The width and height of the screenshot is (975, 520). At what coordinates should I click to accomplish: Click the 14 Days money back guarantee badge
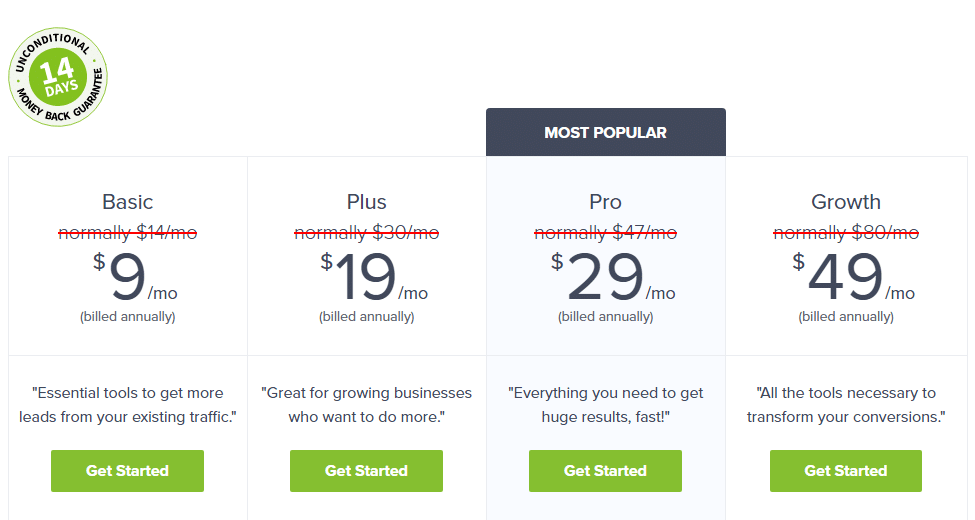[58, 77]
